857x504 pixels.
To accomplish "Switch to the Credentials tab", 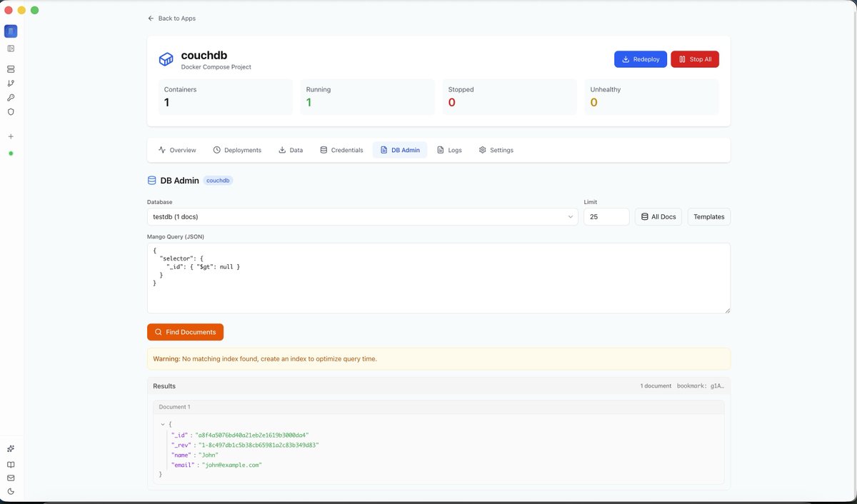I will (341, 150).
